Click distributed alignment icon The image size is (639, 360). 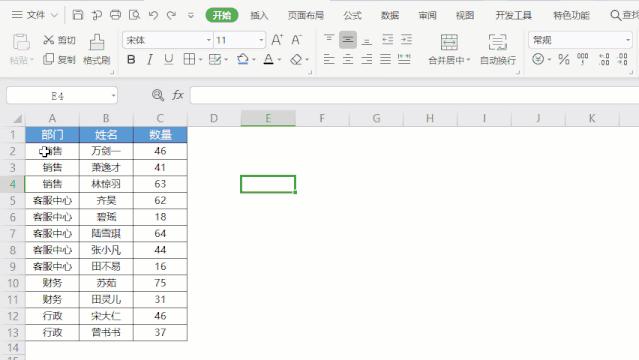[x=404, y=60]
